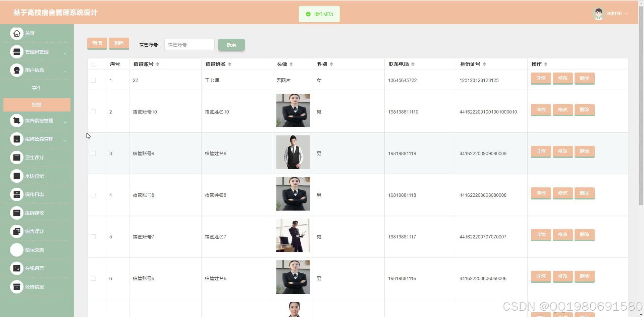Click the 宿管账号 search input field

pos(189,44)
